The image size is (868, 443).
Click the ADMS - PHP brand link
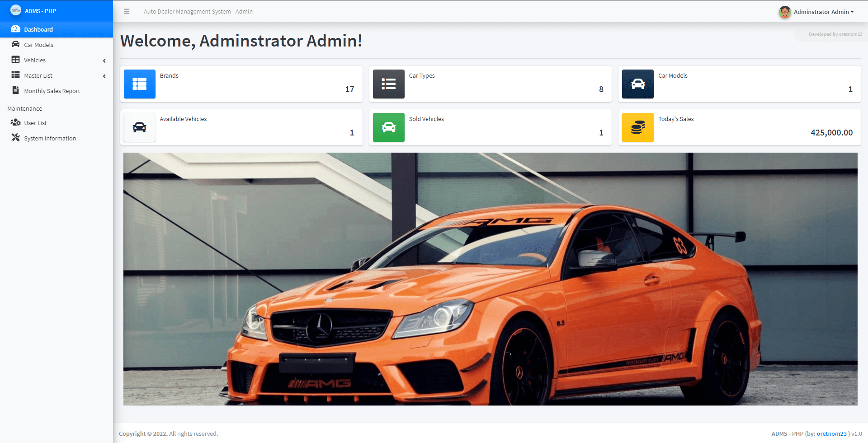pos(57,11)
